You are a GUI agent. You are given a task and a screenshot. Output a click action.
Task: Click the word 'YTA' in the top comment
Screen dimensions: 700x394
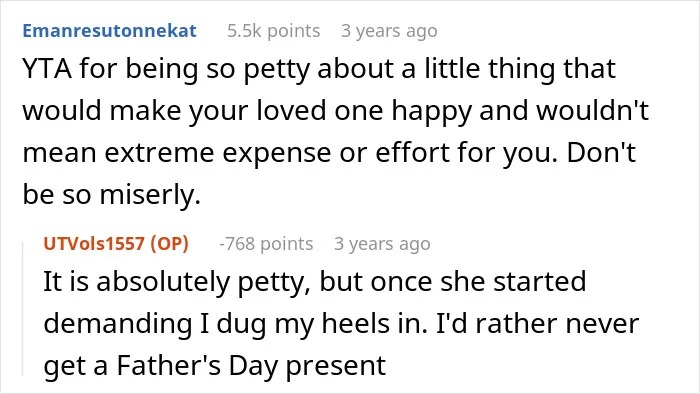(x=47, y=69)
